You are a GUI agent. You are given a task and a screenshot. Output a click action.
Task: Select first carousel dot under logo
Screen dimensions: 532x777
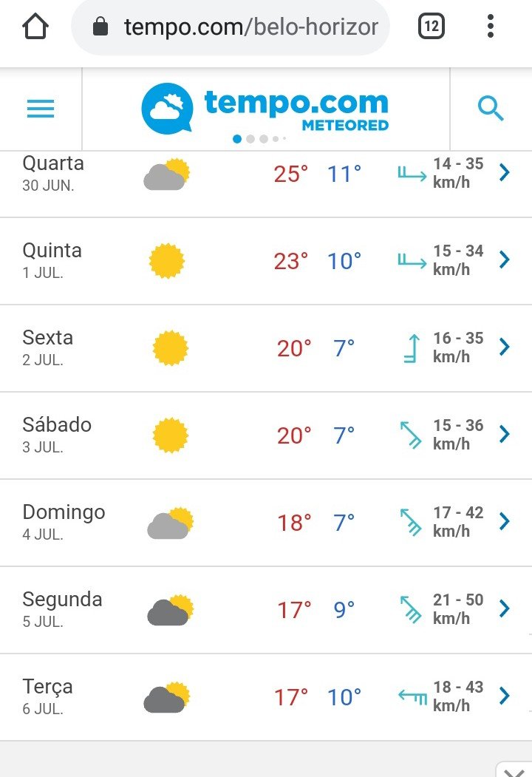click(237, 139)
